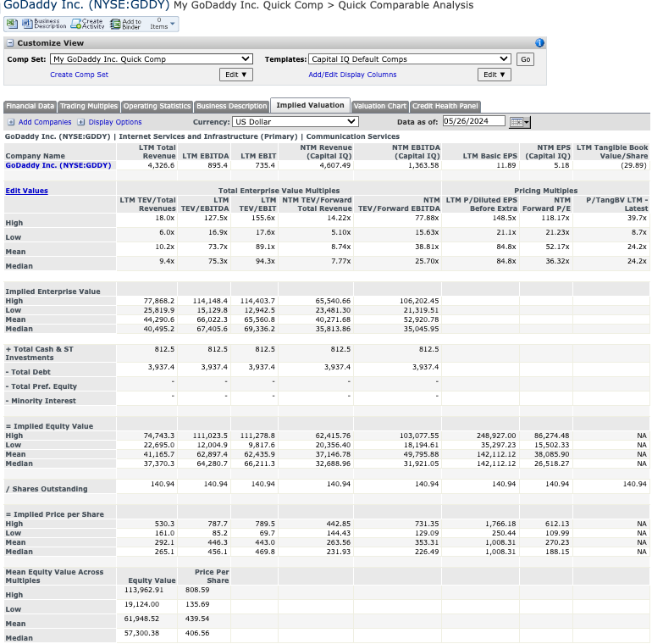Click tangible book value (29.89)

pos(633,165)
